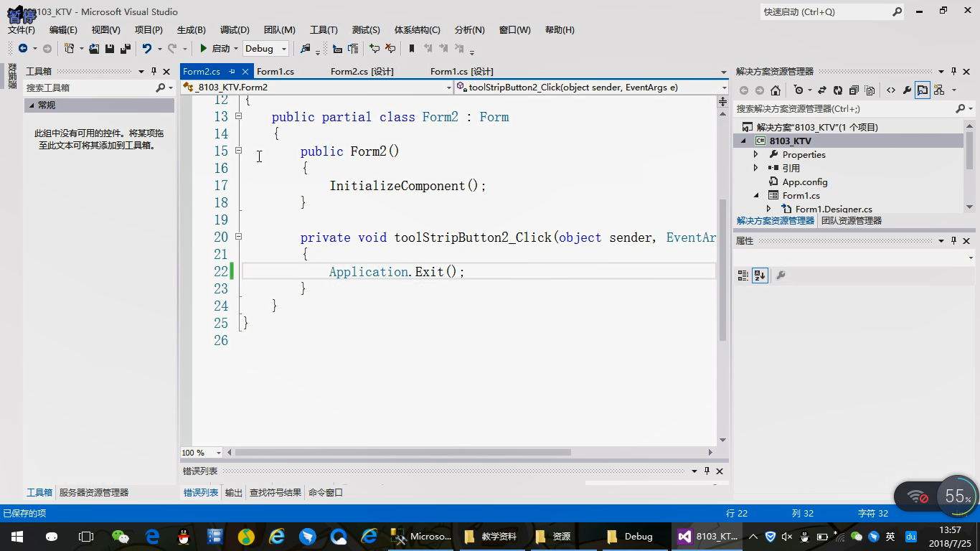Toggle Preview Selected Items in Solution Explorer
The image size is (980, 551).
[923, 90]
